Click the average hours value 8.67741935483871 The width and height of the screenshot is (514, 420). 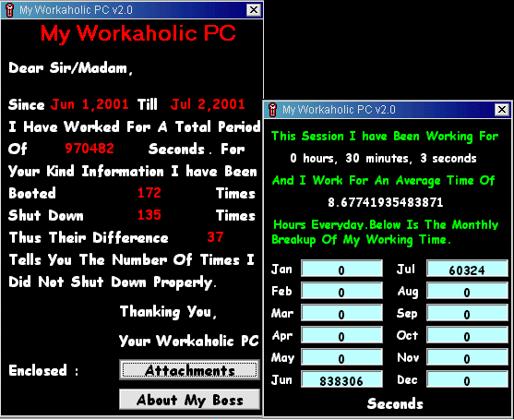coord(386,202)
